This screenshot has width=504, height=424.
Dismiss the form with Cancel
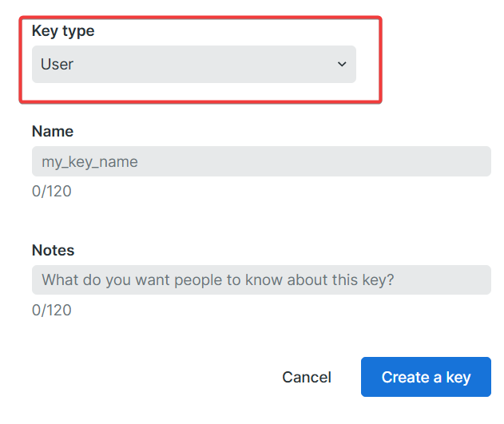[307, 377]
